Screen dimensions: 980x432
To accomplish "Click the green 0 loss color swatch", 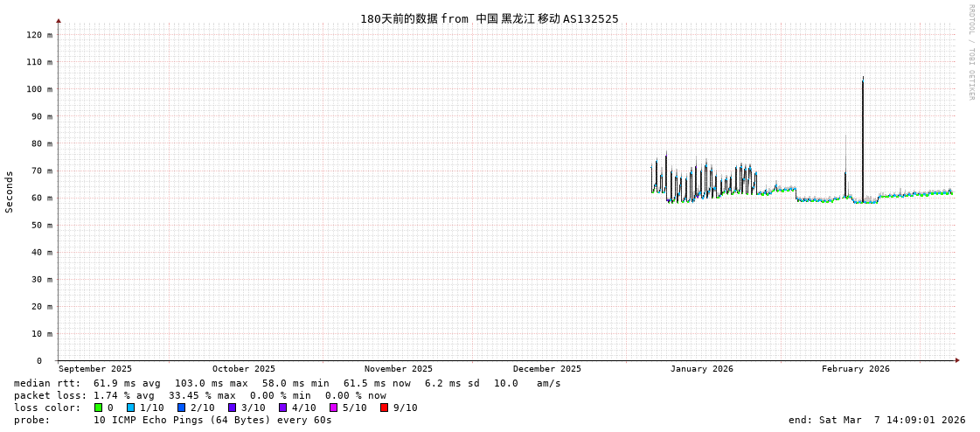I will [x=99, y=408].
